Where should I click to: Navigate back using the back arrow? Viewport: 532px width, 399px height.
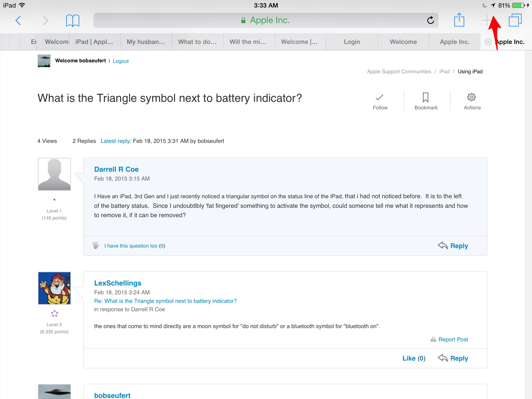18,20
